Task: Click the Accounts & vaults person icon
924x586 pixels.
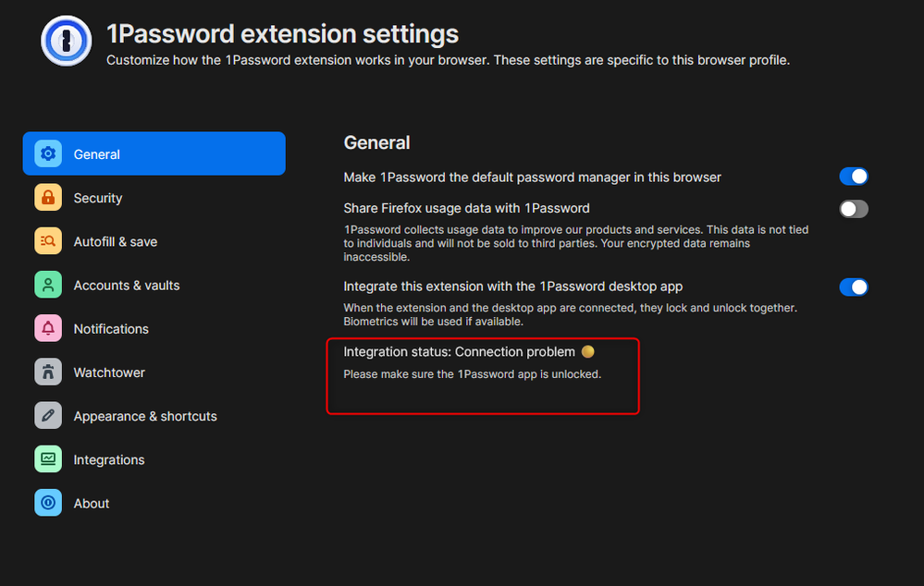Action: pyautogui.click(x=48, y=285)
